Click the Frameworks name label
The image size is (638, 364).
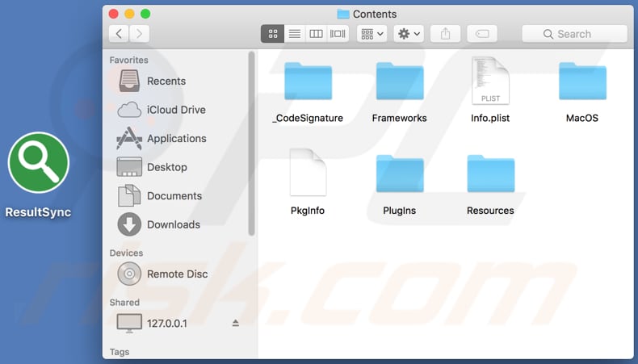400,119
